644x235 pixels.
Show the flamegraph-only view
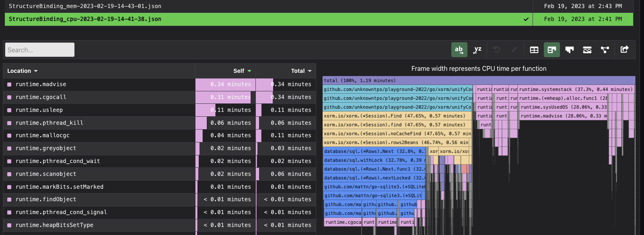569,50
